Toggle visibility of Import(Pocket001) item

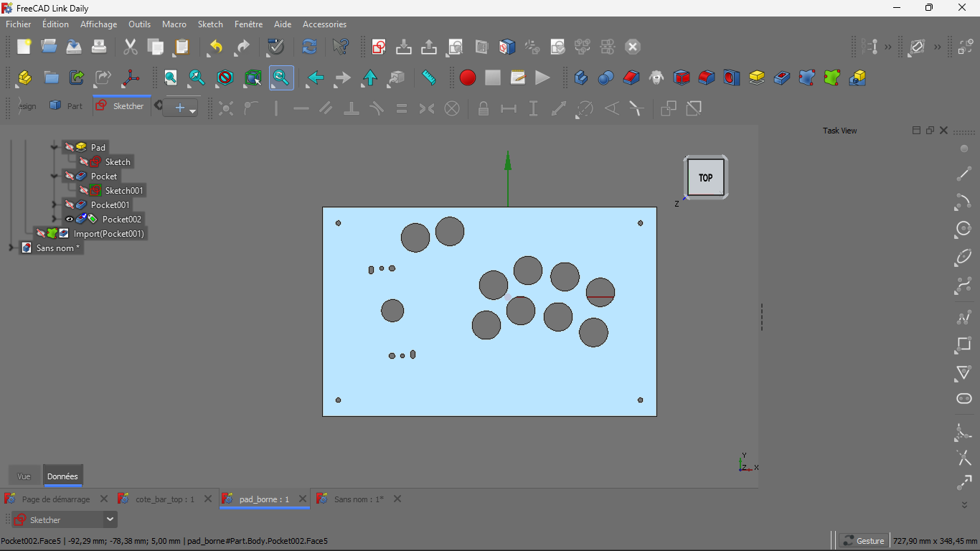point(40,233)
